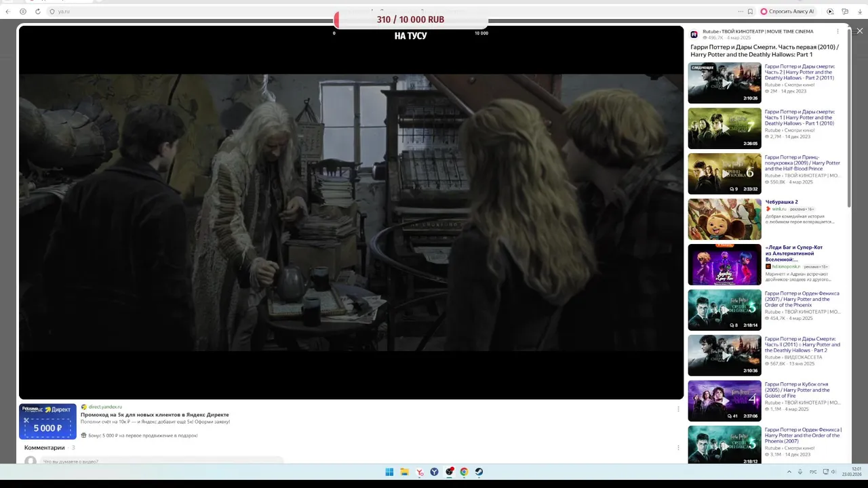Open the three-dots menu on the Директ ad
The height and width of the screenshot is (488, 868).
[x=678, y=409]
